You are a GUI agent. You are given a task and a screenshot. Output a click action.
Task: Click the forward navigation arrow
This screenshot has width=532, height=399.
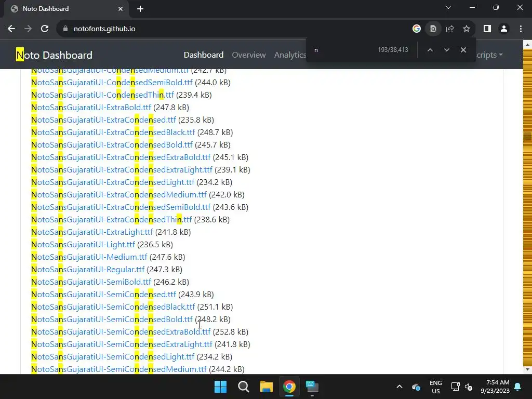coord(28,29)
